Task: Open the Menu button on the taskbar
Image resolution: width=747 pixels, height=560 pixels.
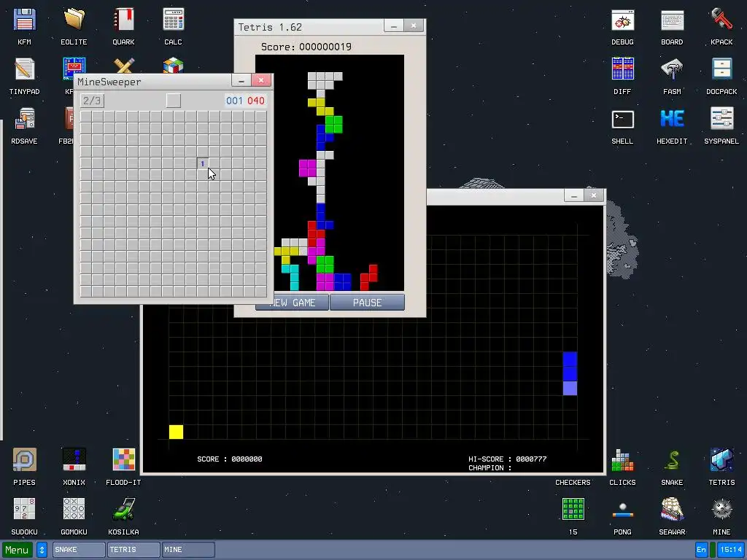Action: pyautogui.click(x=18, y=550)
